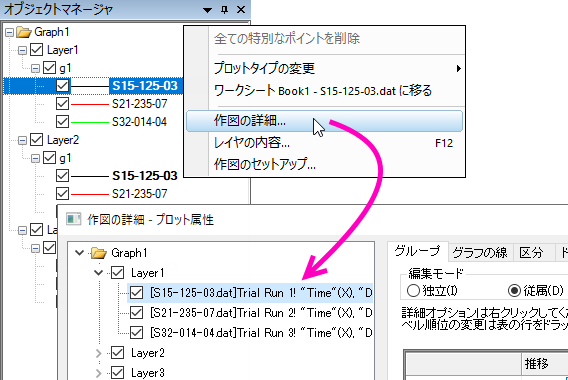Expand Layer3 in Plot Details tree
The height and width of the screenshot is (380, 568).
(99, 373)
